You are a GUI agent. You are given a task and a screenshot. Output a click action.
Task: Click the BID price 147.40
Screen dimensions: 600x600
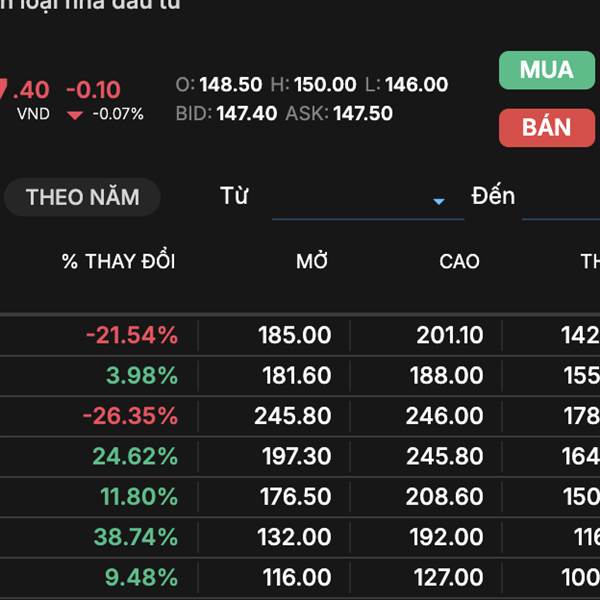click(x=246, y=114)
